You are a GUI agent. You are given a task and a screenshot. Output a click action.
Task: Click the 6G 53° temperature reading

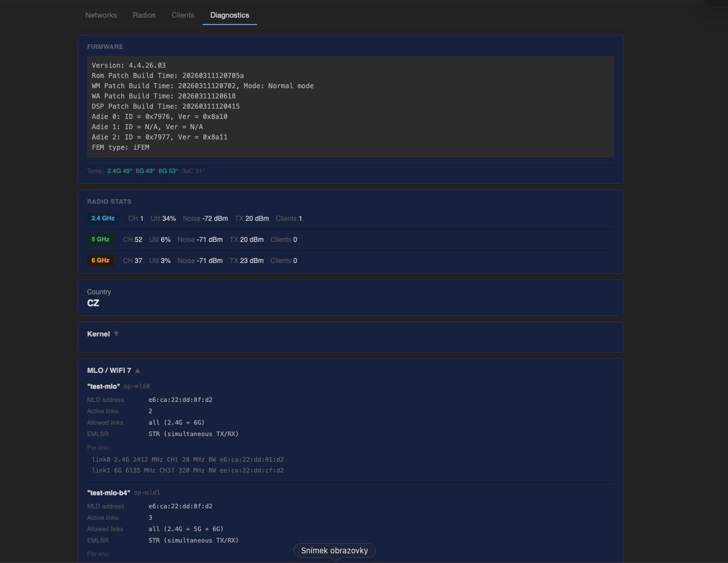click(x=168, y=171)
